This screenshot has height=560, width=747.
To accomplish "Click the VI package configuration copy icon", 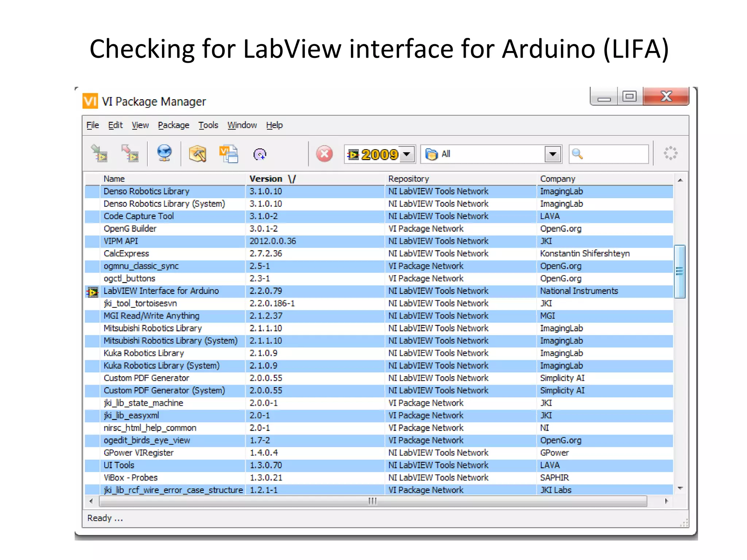I will point(229,153).
